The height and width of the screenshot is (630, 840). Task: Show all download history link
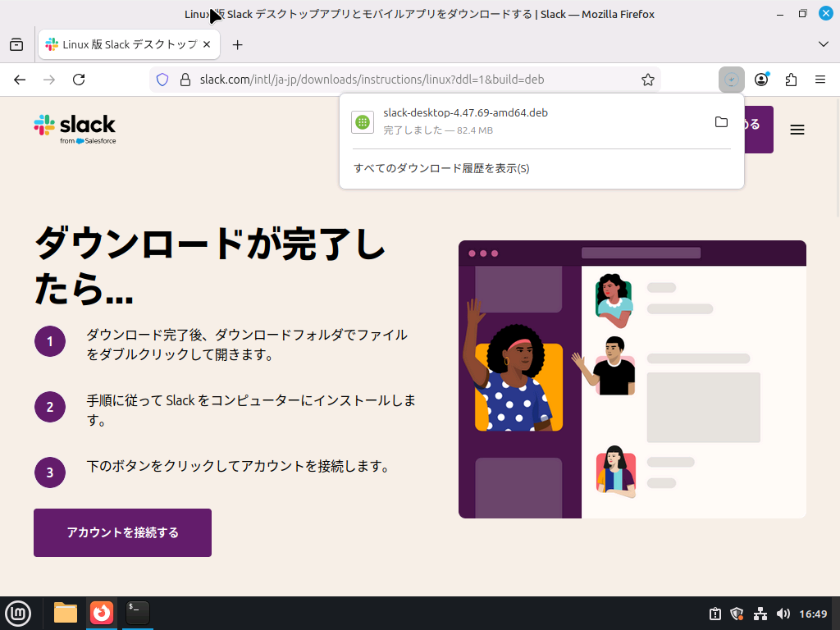click(x=441, y=168)
